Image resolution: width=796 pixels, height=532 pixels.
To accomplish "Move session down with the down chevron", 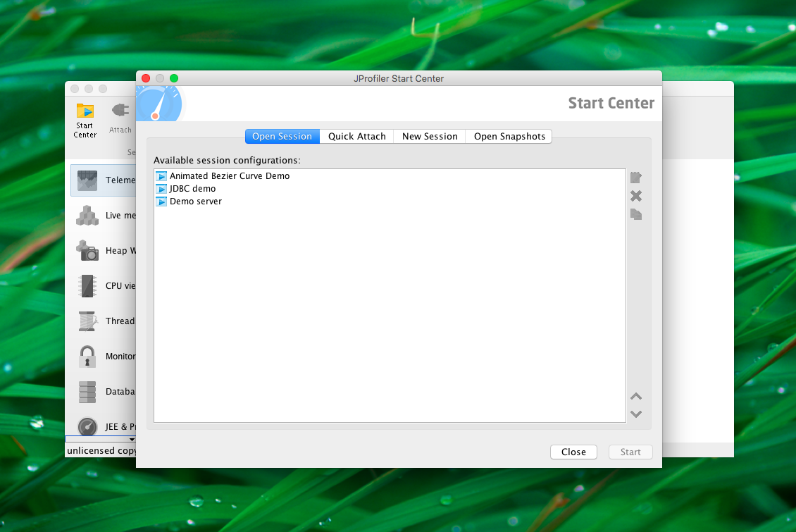I will [636, 414].
